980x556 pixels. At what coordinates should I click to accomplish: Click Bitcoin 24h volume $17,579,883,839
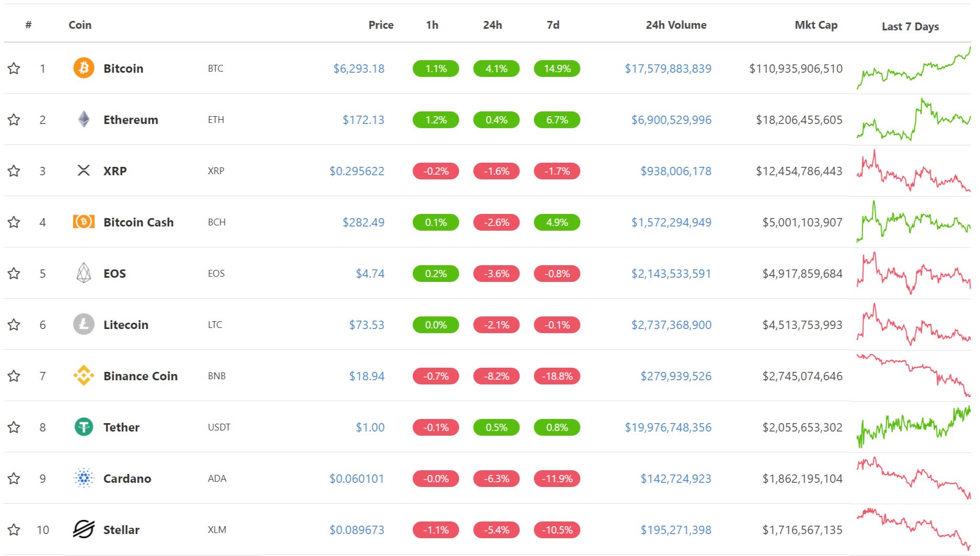click(x=668, y=68)
